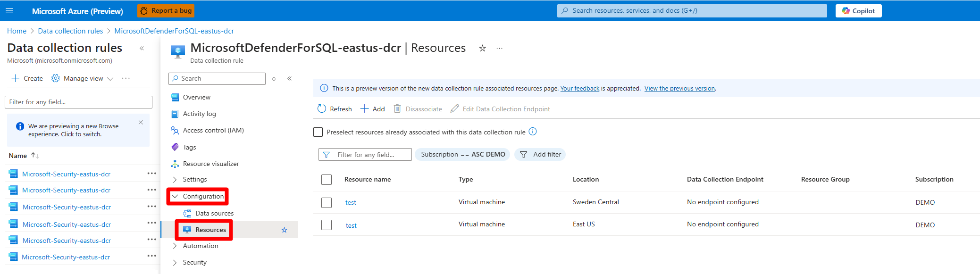This screenshot has height=274, width=980.
Task: Click the Refresh toolbar icon
Action: (x=322, y=109)
